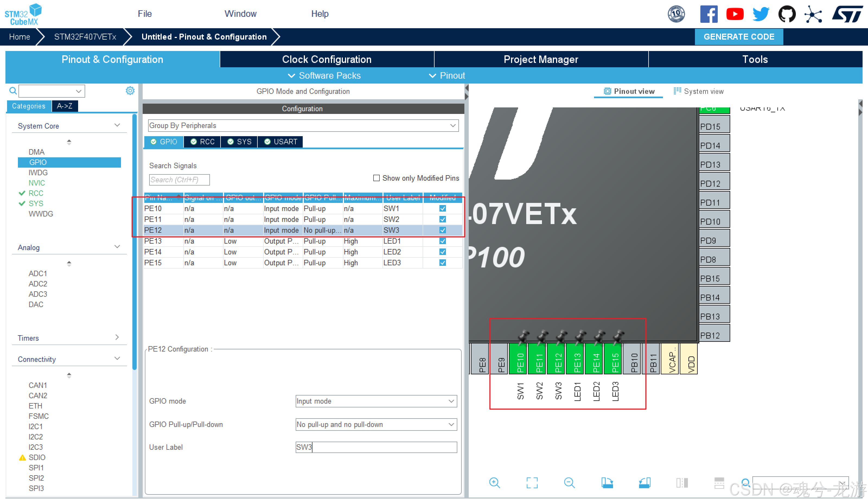Toggle Modified checkbox for PE15 row
The height and width of the screenshot is (504, 868).
[x=443, y=263]
